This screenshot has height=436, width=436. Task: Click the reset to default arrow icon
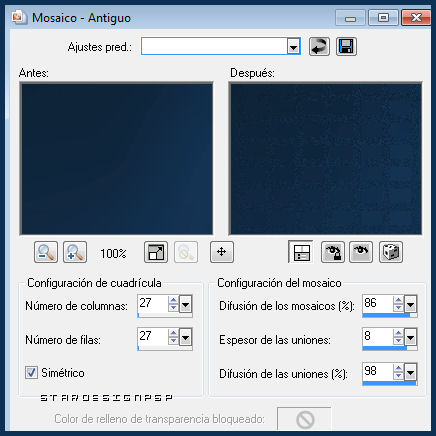(319, 46)
